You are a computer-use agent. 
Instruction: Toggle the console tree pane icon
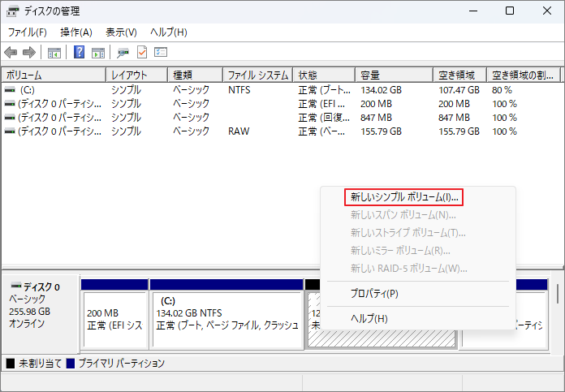[54, 53]
